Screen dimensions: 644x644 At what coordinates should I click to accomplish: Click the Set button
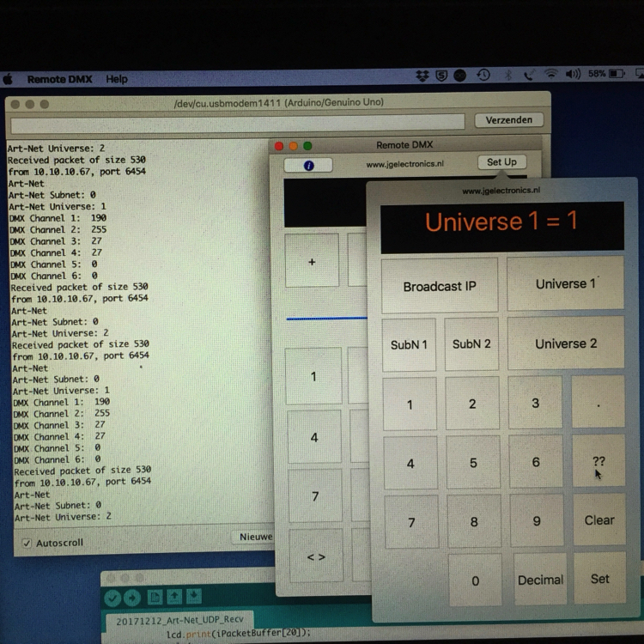click(x=599, y=578)
